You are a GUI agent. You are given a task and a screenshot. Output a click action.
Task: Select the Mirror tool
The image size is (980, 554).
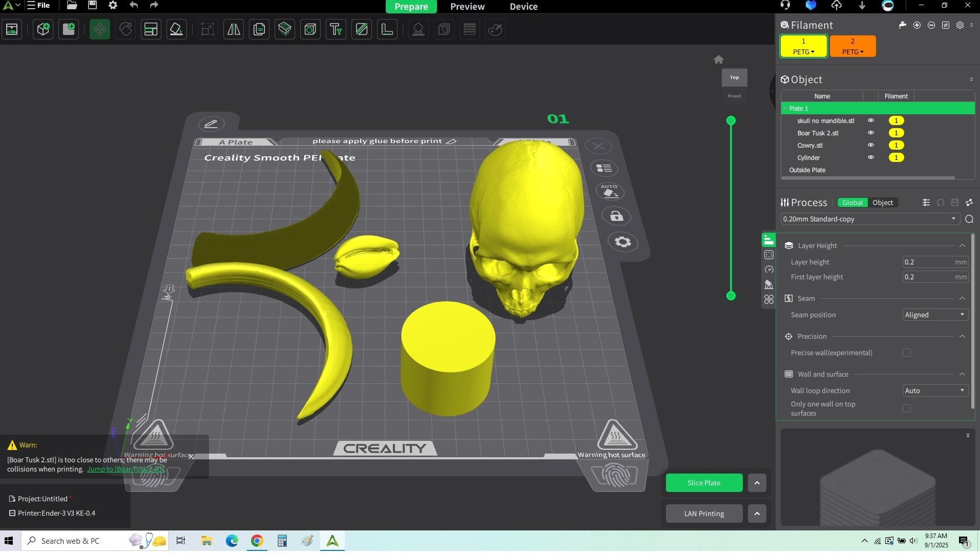234,29
